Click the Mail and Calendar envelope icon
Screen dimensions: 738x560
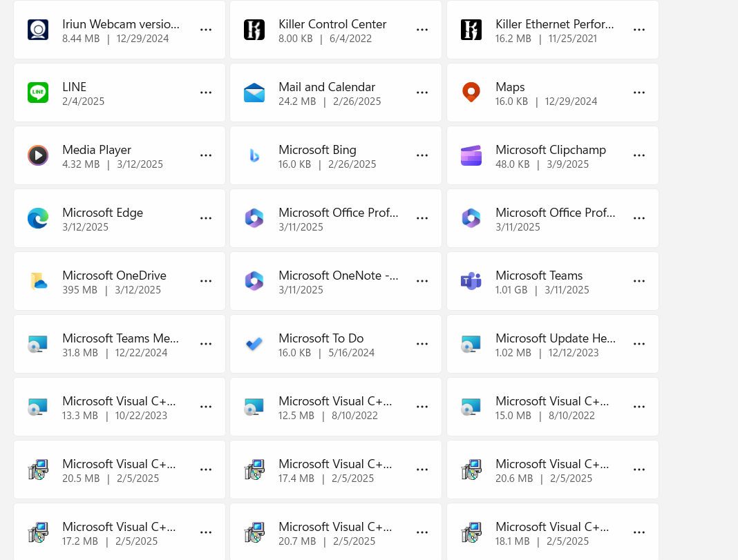254,93
